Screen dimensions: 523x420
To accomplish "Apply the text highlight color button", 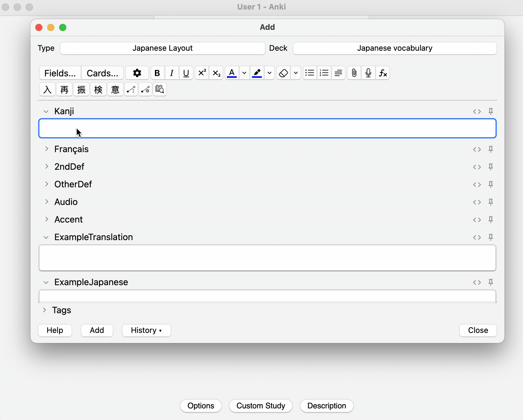I will 257,73.
